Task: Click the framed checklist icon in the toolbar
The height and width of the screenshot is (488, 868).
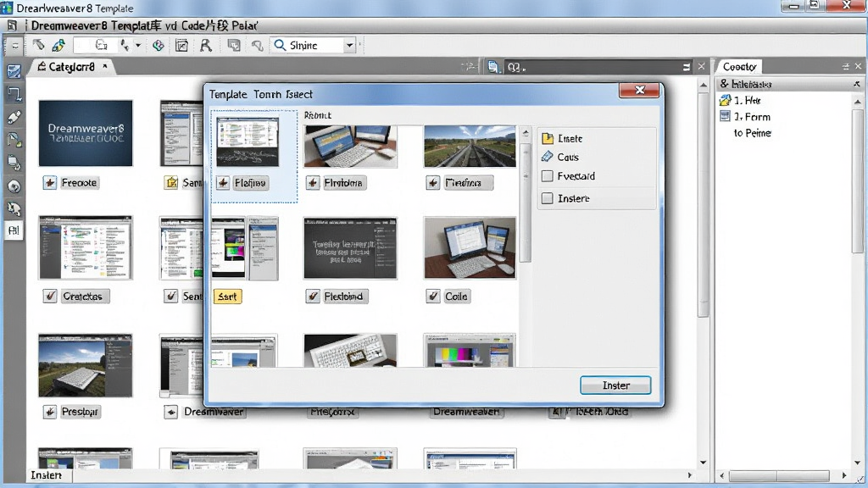Action: (x=181, y=46)
